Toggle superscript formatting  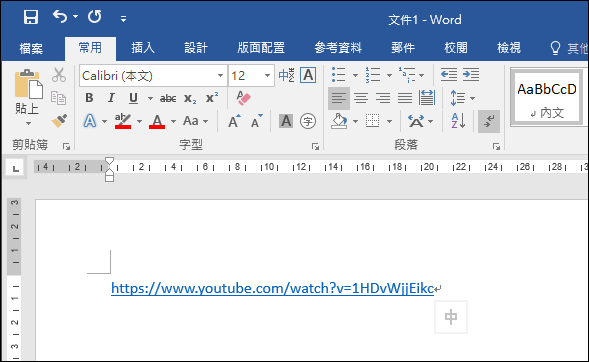212,98
